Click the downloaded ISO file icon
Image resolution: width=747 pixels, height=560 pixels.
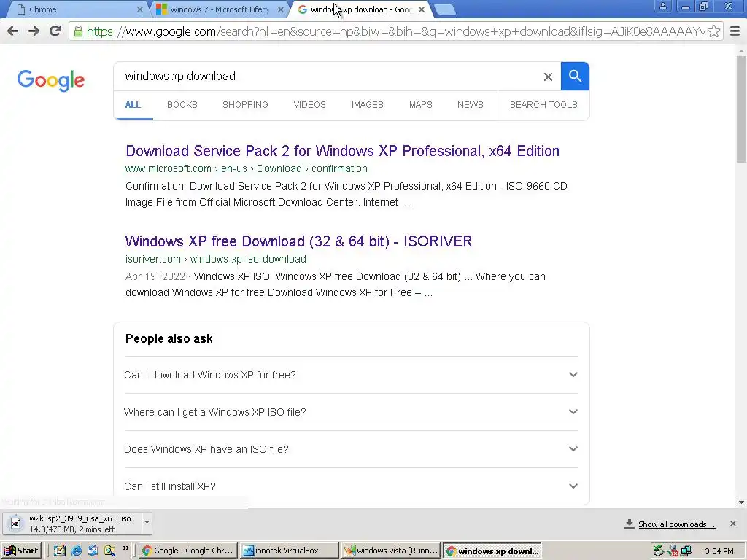[16, 524]
